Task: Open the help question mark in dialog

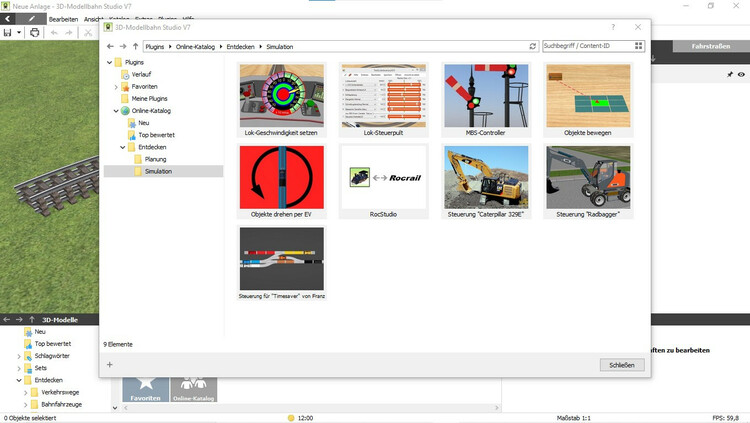Action: (x=613, y=27)
